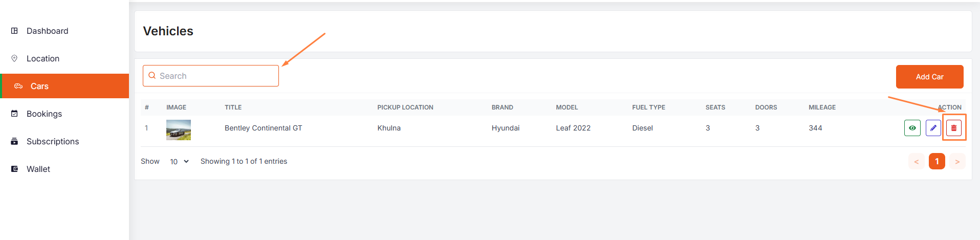Viewport: 980px width, 240px height.
Task: Click the Subscriptions icon in sidebar
Action: 14,141
